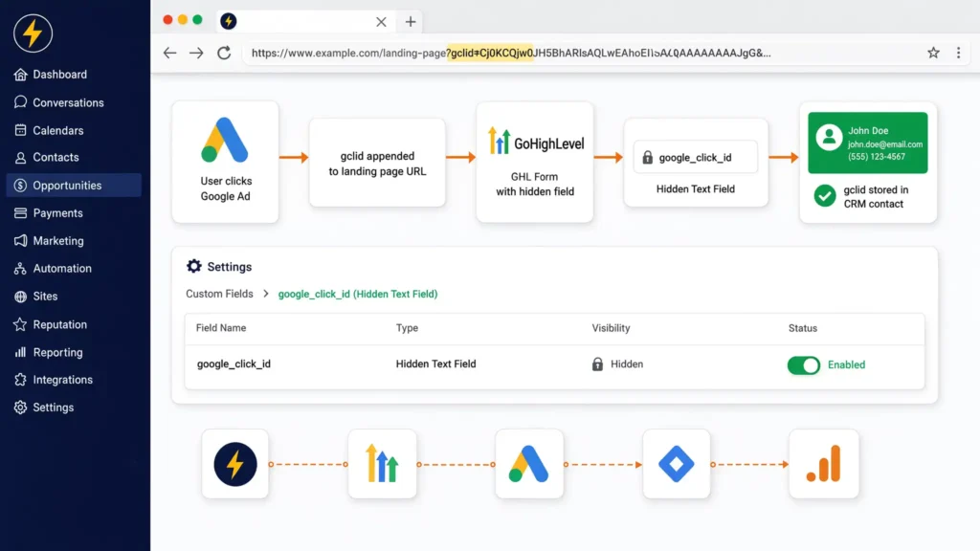Click the google_click_id table cell

click(234, 364)
